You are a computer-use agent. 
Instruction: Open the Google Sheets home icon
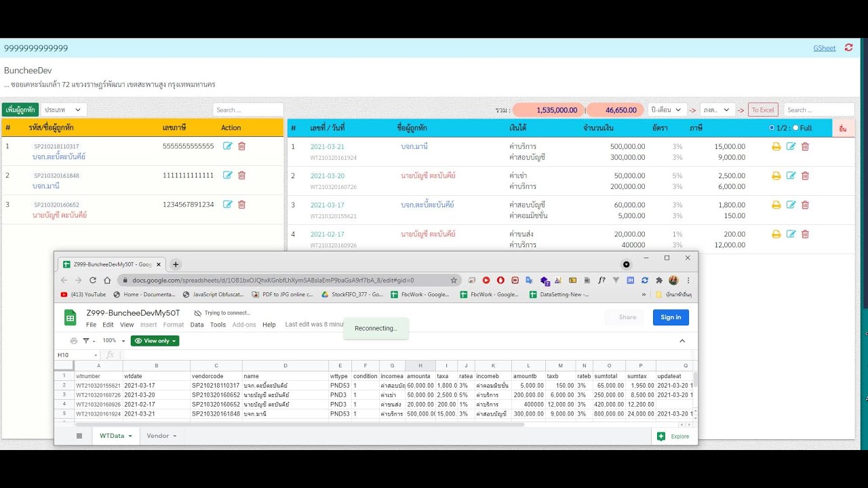[71, 318]
